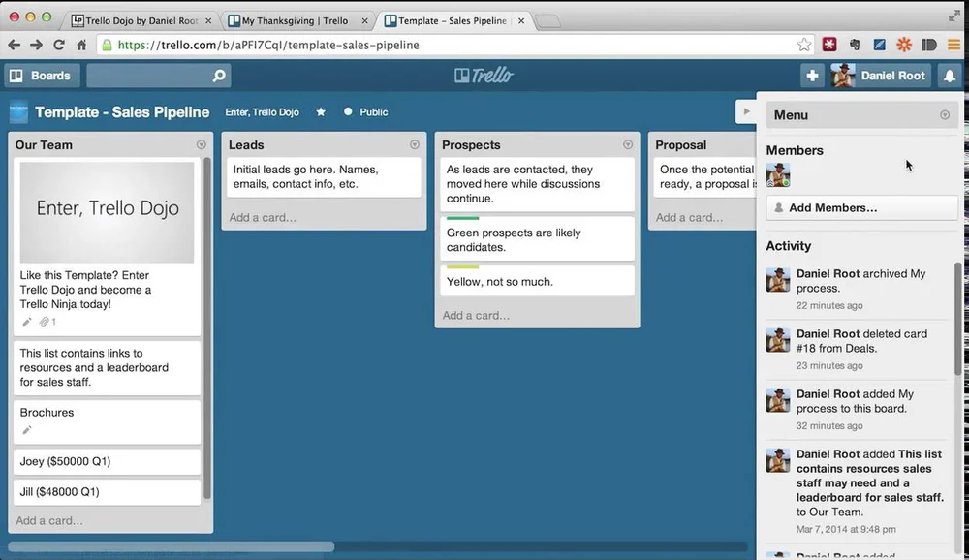Viewport: 969px width, 560px height.
Task: Click the plus create icon in header
Action: coord(812,76)
